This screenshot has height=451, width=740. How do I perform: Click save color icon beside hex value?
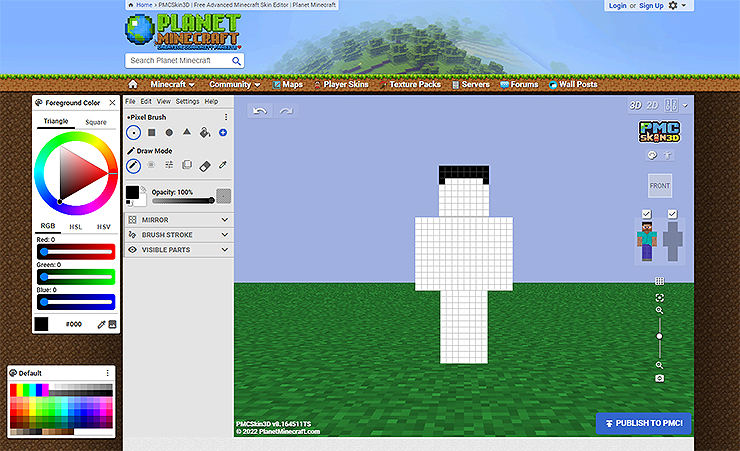(112, 324)
